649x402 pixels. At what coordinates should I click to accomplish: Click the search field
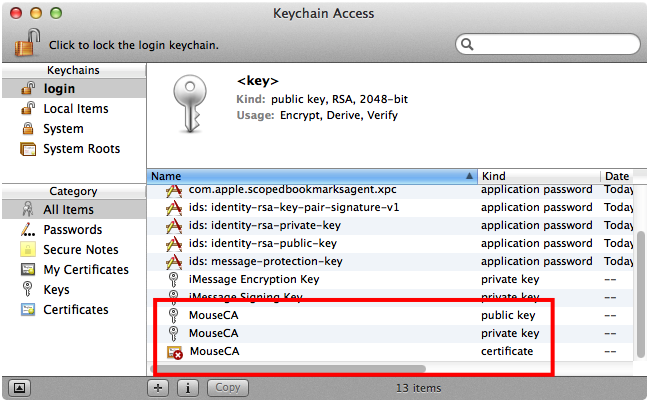[x=548, y=44]
